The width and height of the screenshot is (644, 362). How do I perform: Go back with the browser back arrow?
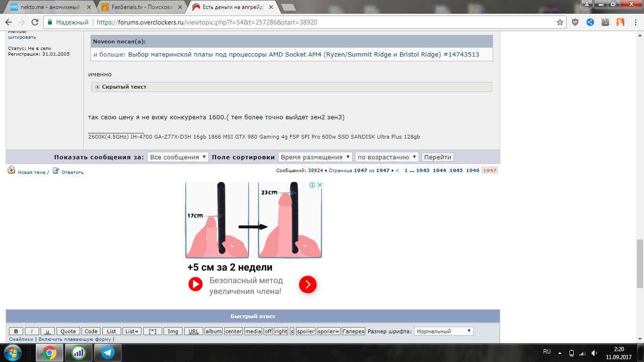pyautogui.click(x=8, y=22)
